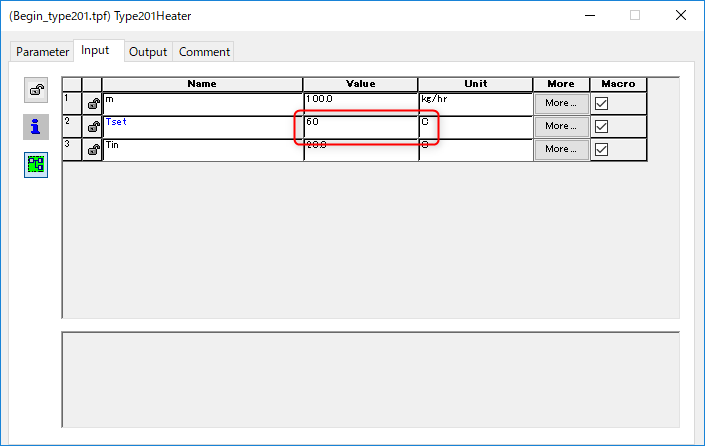This screenshot has width=705, height=446.
Task: Select the Tset name cell
Action: coord(202,127)
